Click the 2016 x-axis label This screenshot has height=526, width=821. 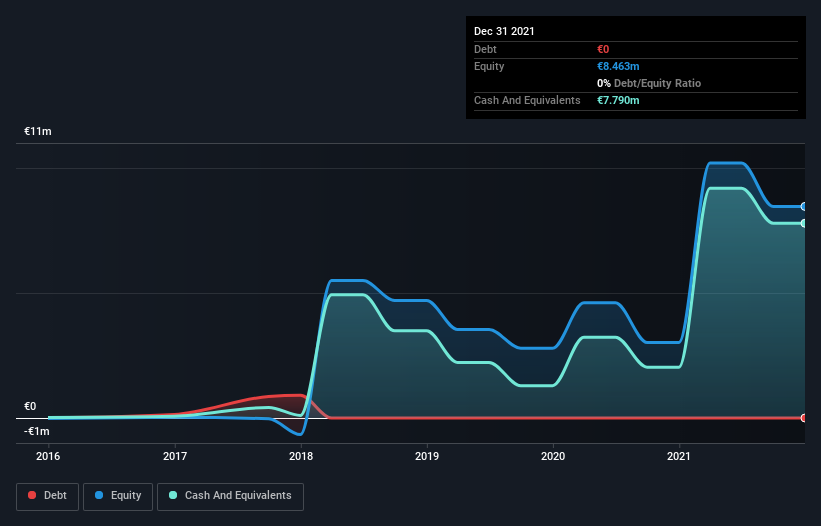coord(48,456)
